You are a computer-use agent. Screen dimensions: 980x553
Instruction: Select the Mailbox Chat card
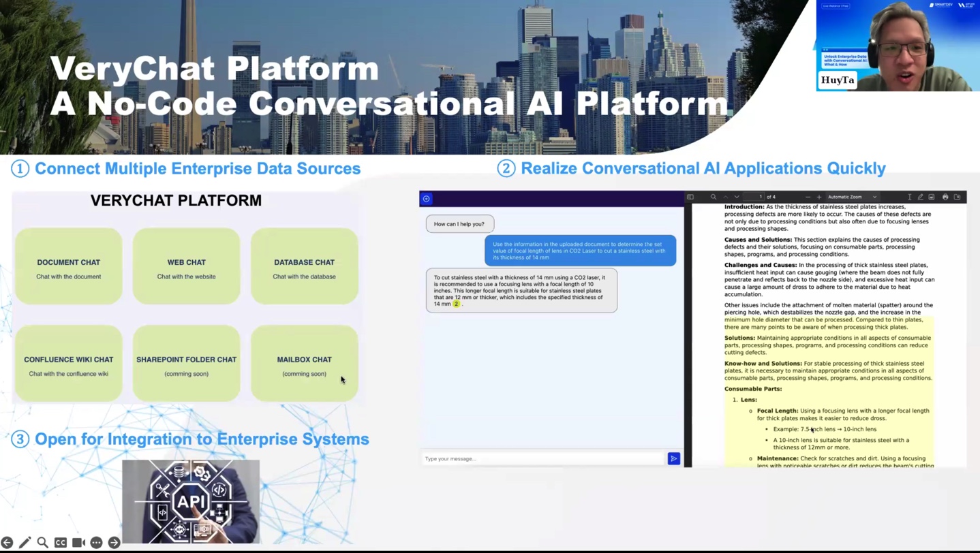304,364
